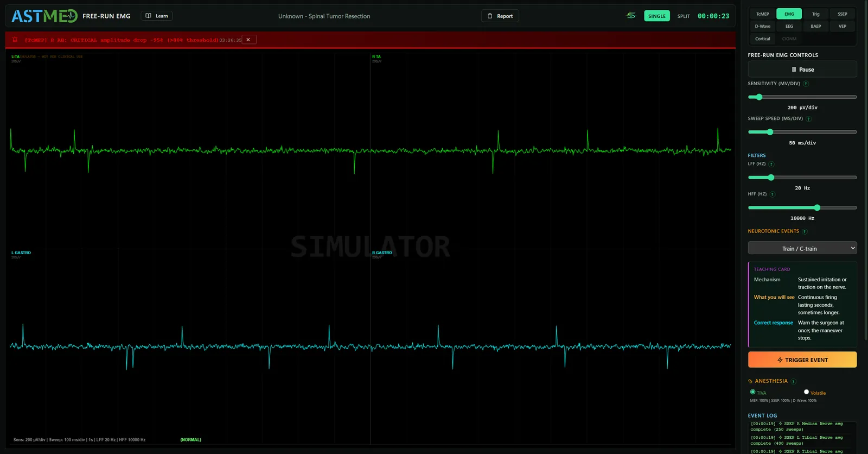The height and width of the screenshot is (454, 868).
Task: Switch to the EEG tab
Action: coord(789,26)
